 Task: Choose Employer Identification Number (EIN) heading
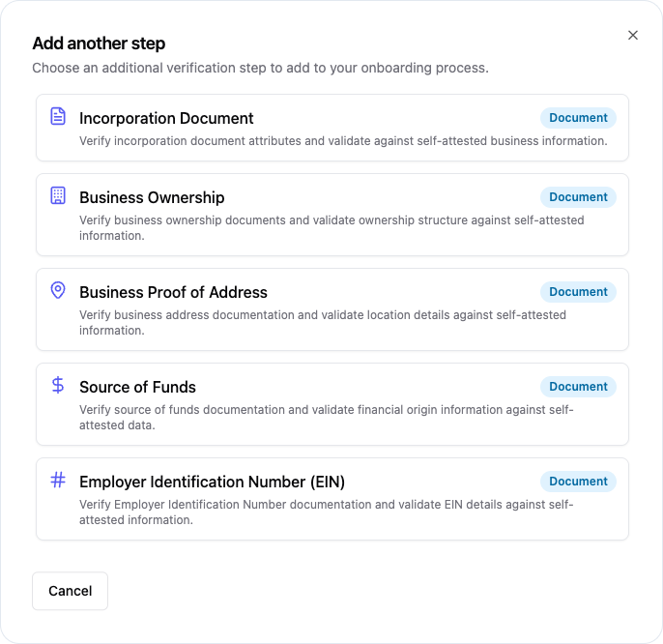(x=212, y=482)
